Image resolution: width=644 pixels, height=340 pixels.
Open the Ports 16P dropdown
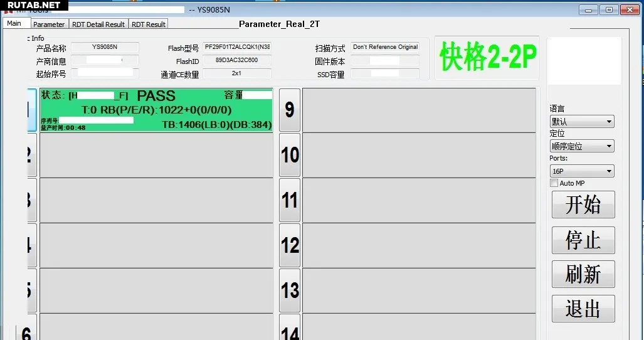tap(582, 171)
